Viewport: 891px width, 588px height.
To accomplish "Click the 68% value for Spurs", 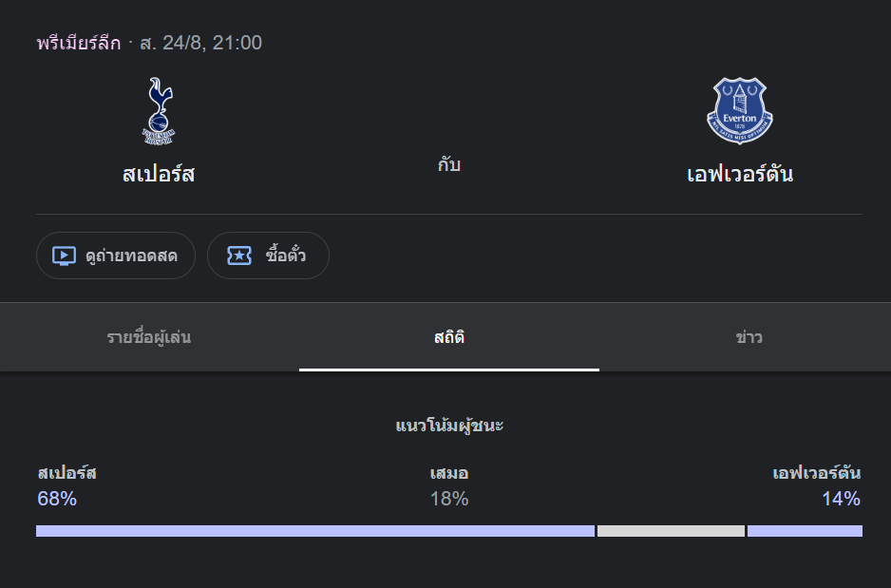I will (x=57, y=499).
